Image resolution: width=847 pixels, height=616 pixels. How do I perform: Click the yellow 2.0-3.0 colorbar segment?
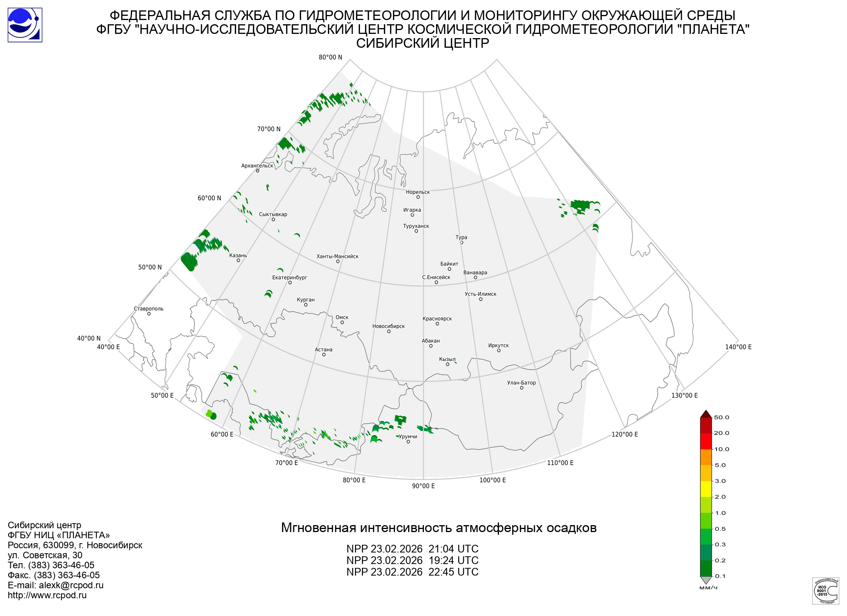[x=706, y=489]
